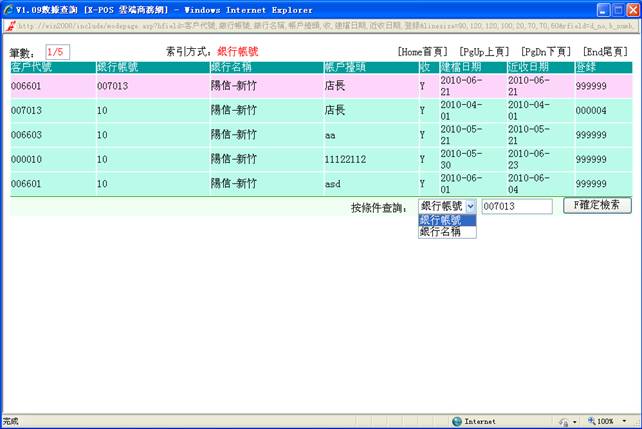Click PgDn下頁 to go to next page
642x429 pixels.
coord(546,51)
